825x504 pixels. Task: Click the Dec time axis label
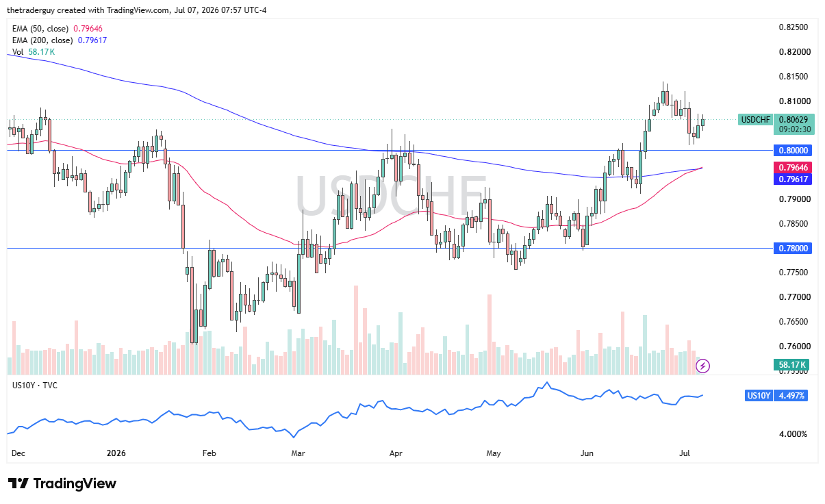pos(18,453)
